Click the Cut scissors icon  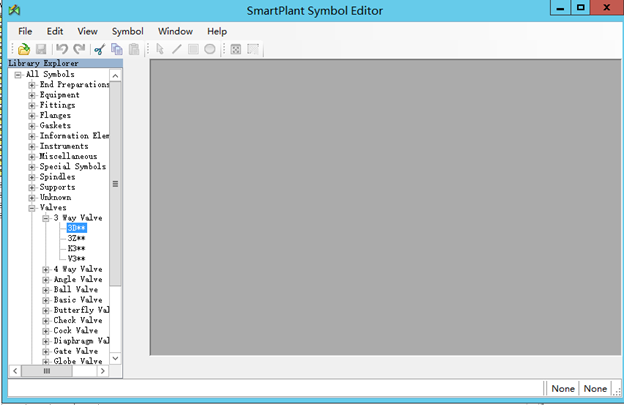[x=99, y=49]
